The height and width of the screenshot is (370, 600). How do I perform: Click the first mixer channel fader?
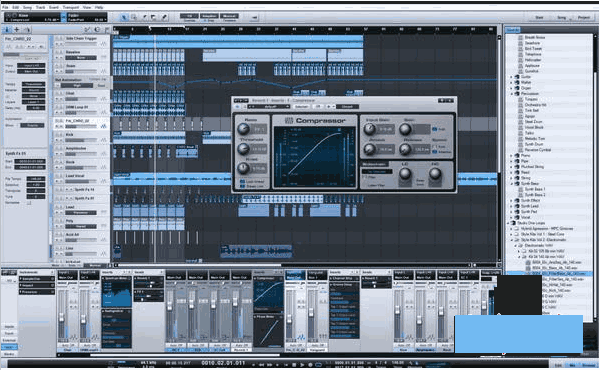pyautogui.click(x=62, y=316)
